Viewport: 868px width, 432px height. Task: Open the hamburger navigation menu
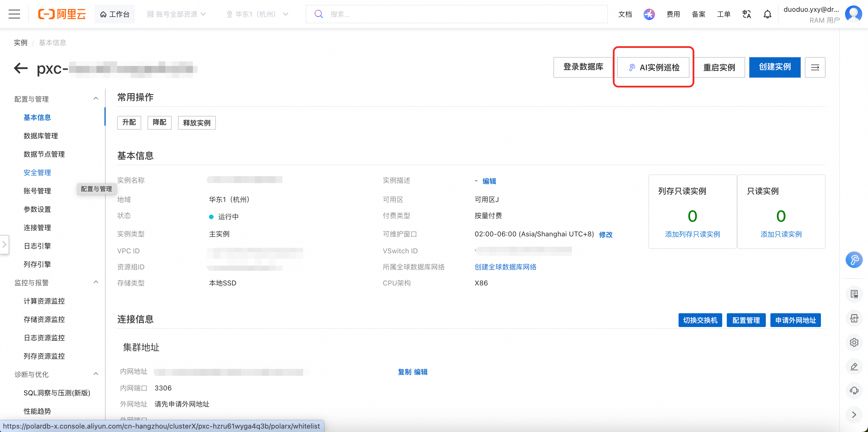(x=14, y=14)
